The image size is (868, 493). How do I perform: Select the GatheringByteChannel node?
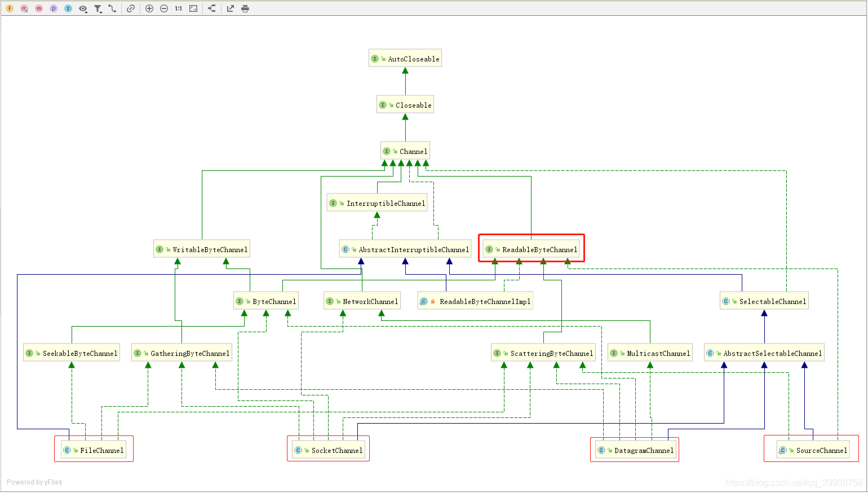(x=181, y=353)
